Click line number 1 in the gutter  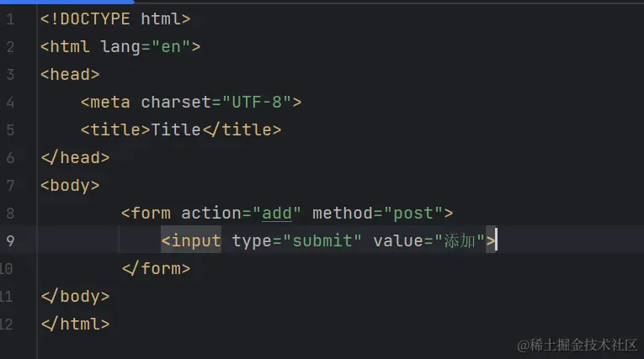9,18
